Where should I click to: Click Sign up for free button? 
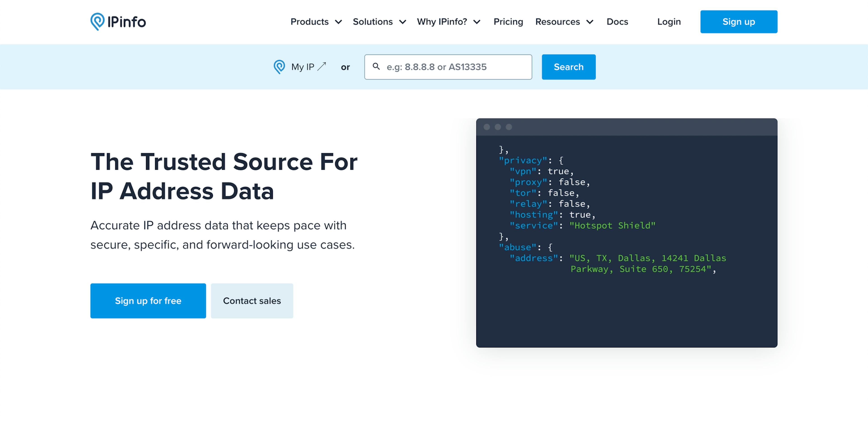pyautogui.click(x=148, y=301)
